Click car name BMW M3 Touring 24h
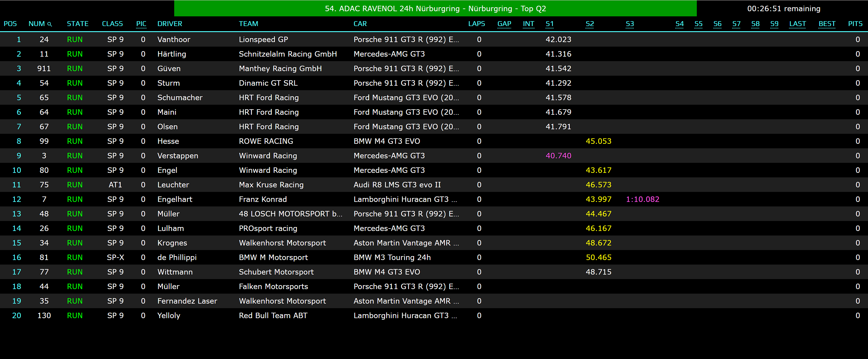This screenshot has width=868, height=359. [x=392, y=257]
